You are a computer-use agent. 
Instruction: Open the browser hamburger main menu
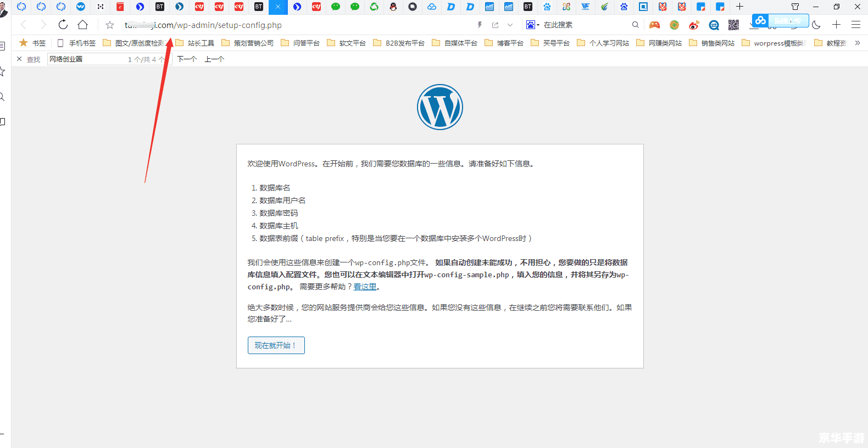click(x=856, y=25)
